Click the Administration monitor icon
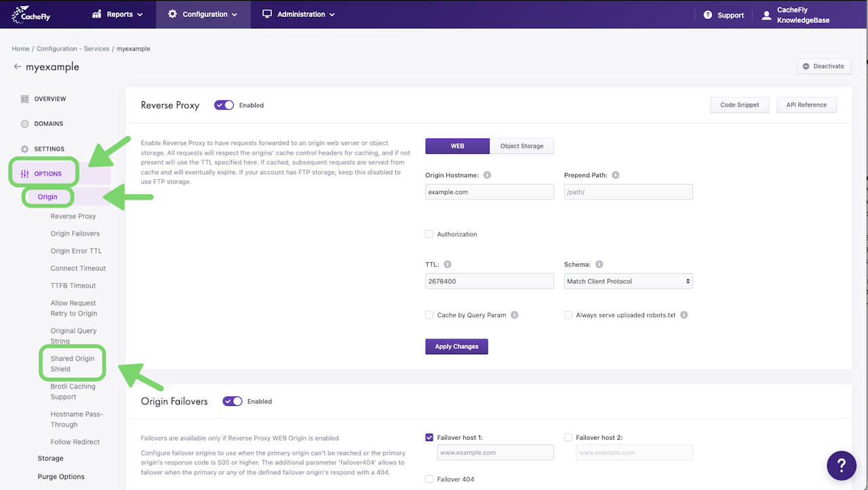 click(x=267, y=14)
